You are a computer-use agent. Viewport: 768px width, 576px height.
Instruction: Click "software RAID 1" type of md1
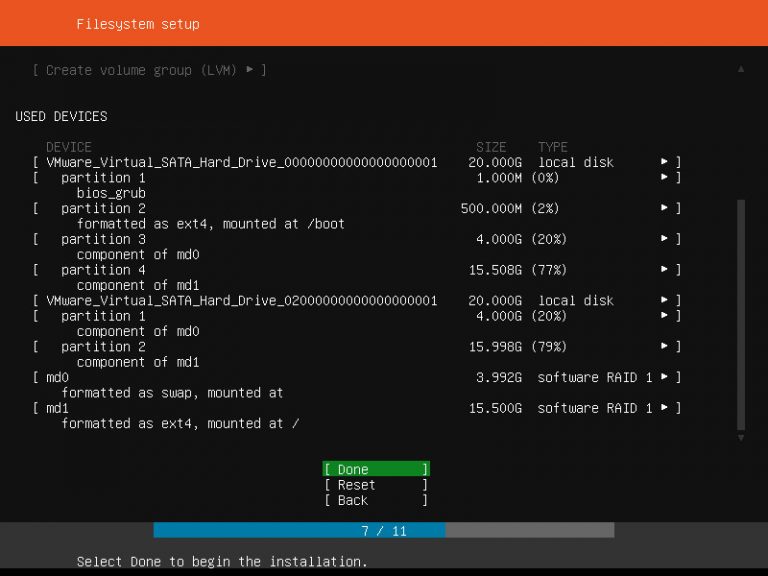tap(595, 408)
